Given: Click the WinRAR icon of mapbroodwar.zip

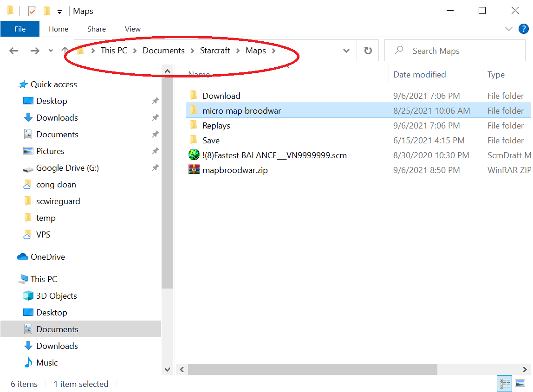Looking at the screenshot, I should 194,169.
